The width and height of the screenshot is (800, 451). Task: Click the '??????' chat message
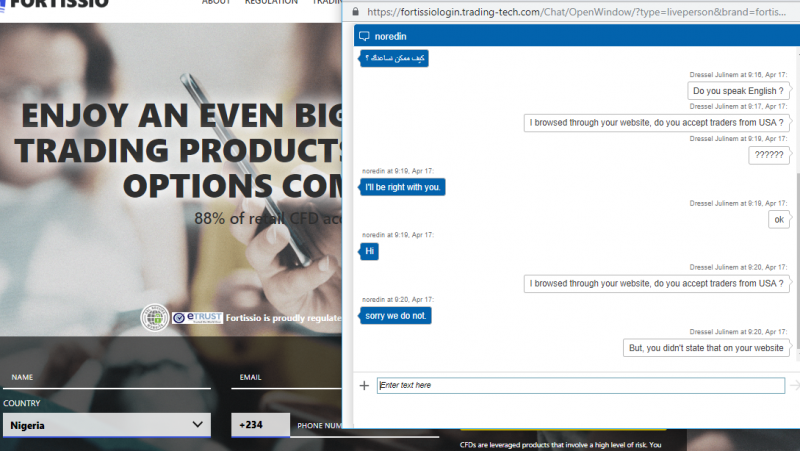click(769, 155)
